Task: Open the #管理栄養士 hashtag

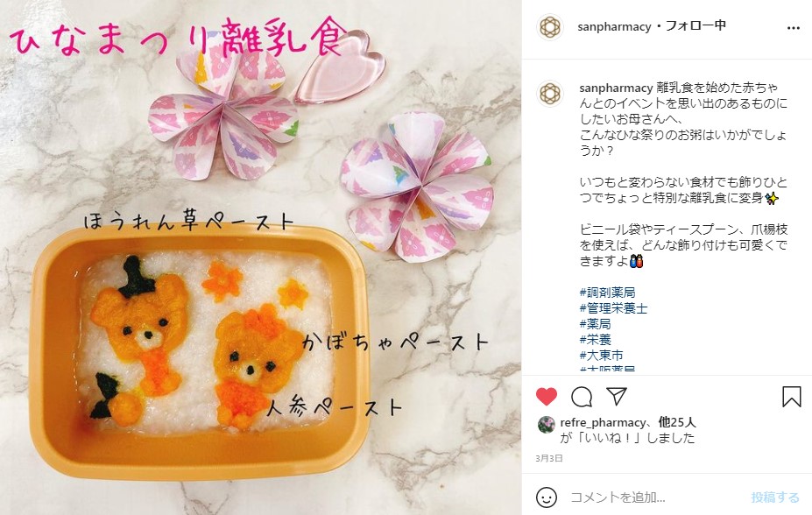Action: (x=613, y=308)
